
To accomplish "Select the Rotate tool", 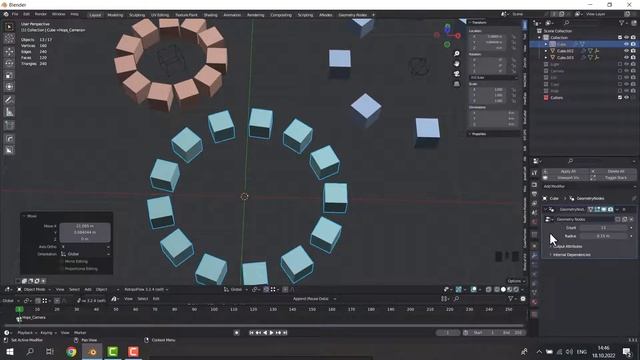I will (9, 63).
